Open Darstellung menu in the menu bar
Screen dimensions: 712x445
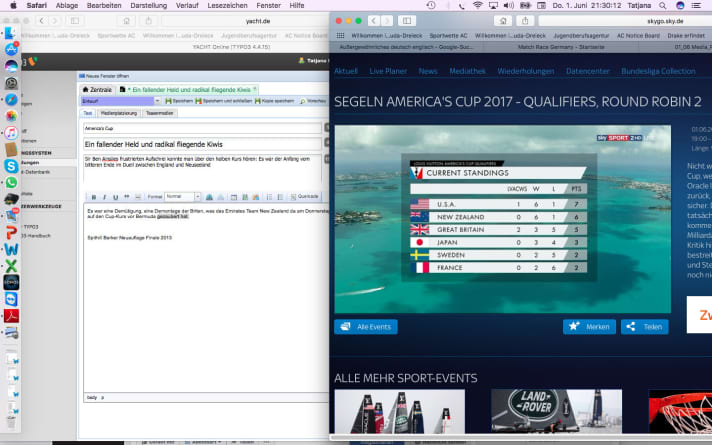(148, 5)
